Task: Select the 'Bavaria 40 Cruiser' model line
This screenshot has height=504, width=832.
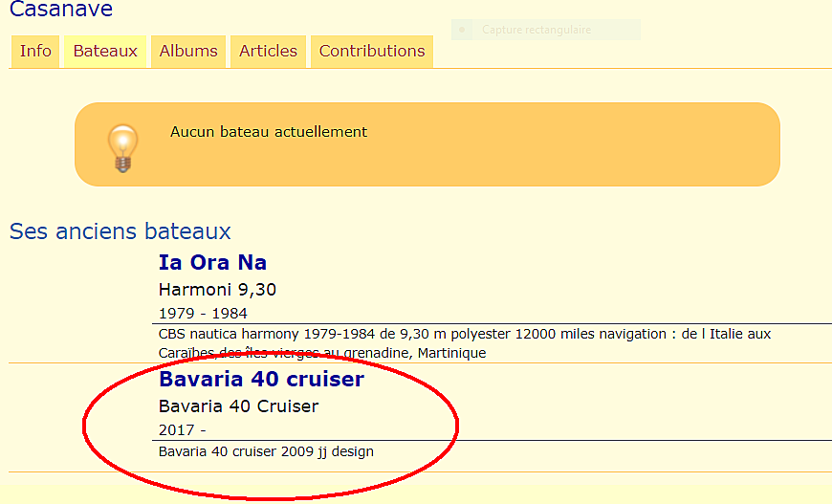Action: click(x=239, y=406)
